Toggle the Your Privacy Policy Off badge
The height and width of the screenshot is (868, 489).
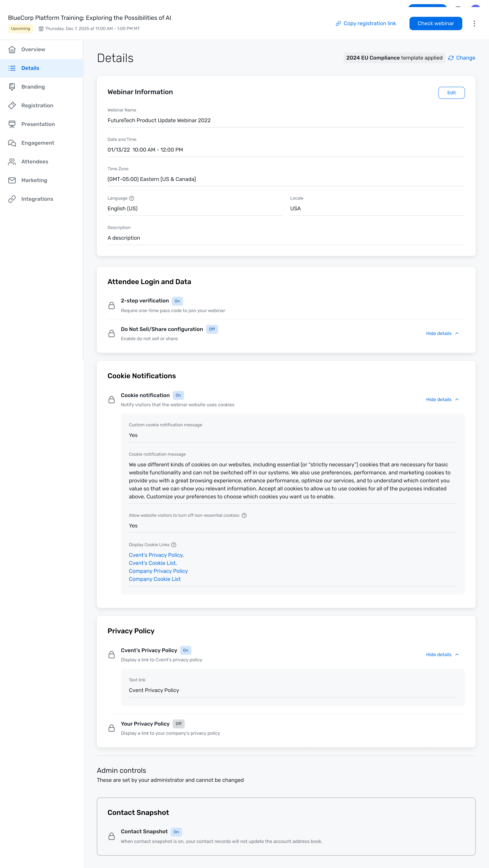coord(178,724)
